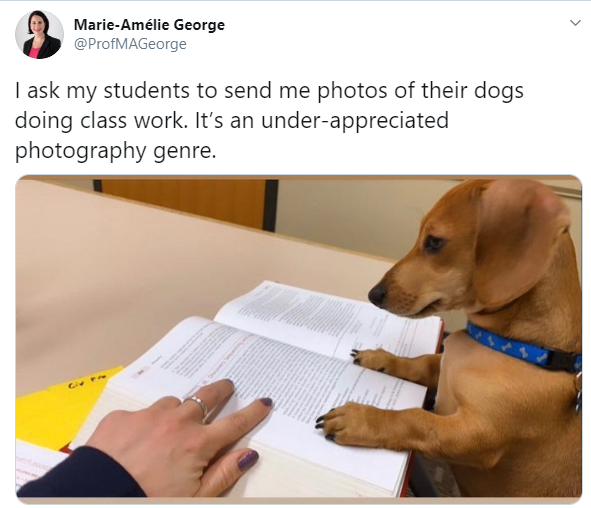Click the dog's black nose in photo

click(378, 294)
